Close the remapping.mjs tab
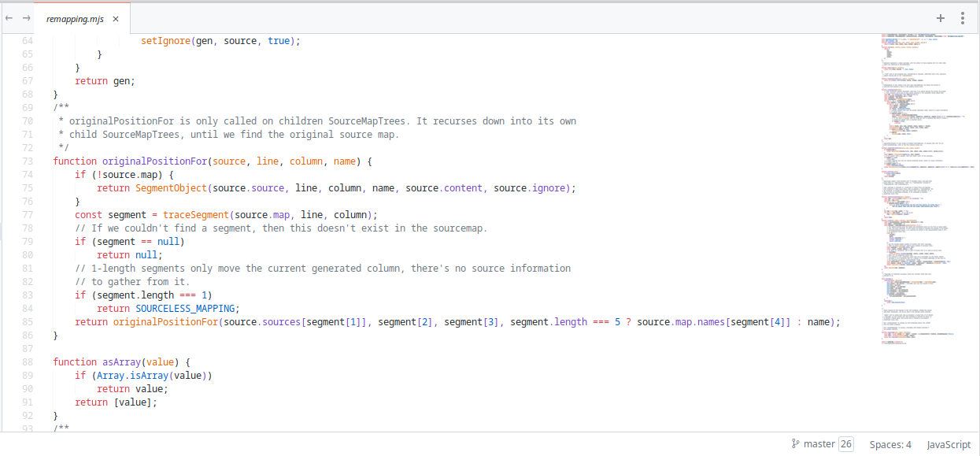The width and height of the screenshot is (980, 456). 116,19
